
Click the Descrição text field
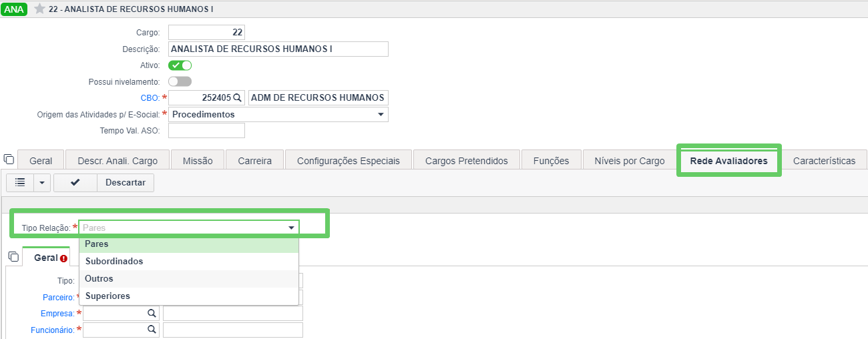(278, 49)
